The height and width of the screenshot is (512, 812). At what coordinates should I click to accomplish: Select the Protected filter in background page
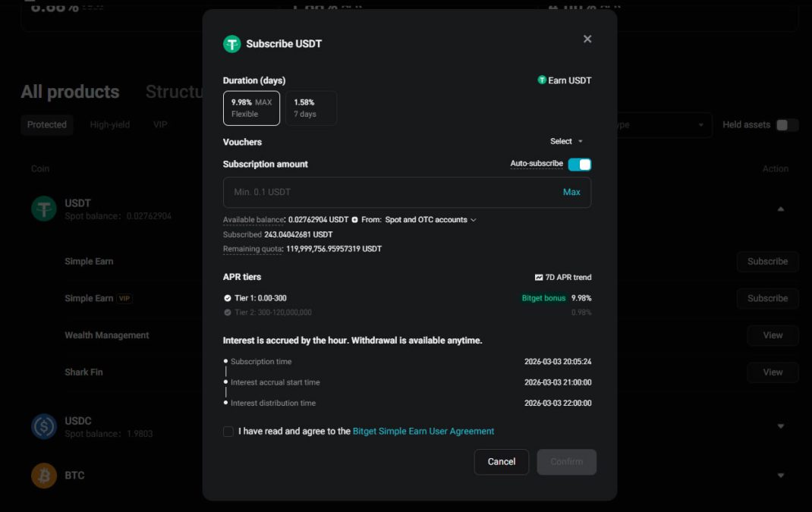click(x=46, y=124)
